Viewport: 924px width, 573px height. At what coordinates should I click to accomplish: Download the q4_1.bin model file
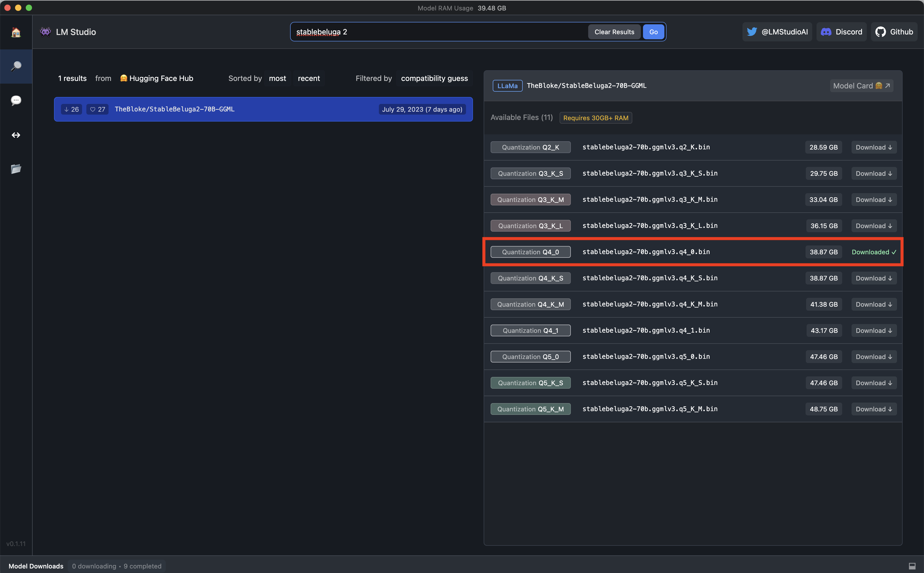[873, 330]
